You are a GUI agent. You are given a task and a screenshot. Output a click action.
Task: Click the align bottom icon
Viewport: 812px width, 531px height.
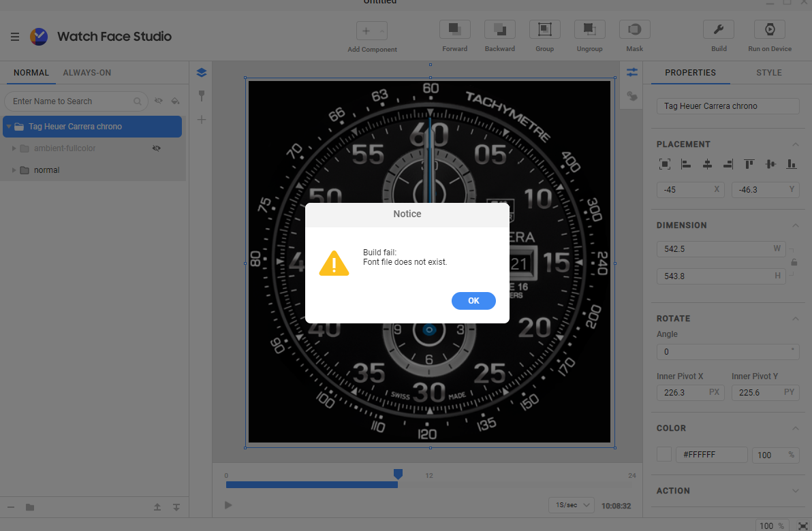coord(792,165)
